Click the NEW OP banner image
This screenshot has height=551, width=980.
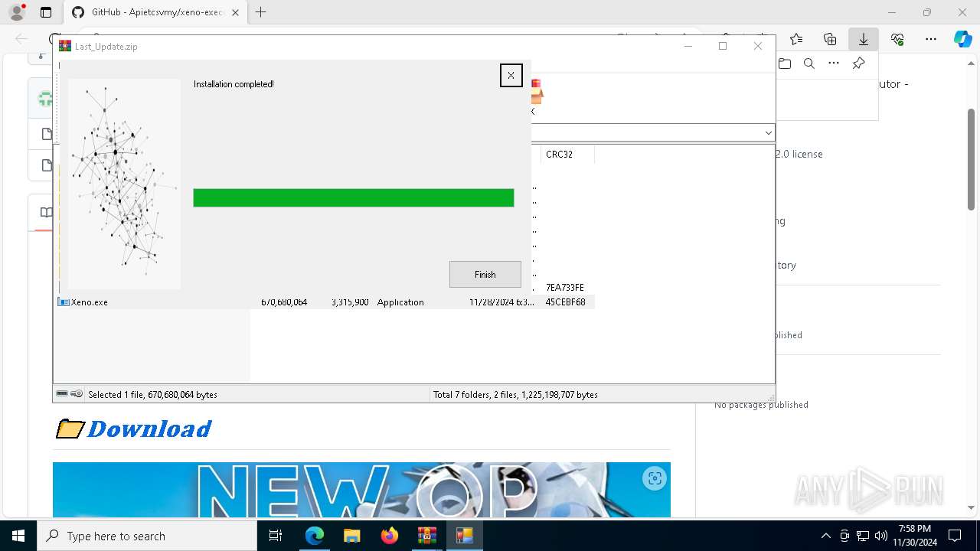click(x=361, y=490)
